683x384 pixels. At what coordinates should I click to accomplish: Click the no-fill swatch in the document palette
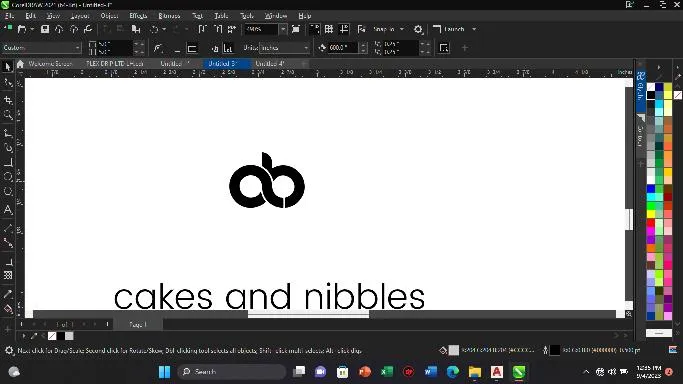(x=52, y=336)
